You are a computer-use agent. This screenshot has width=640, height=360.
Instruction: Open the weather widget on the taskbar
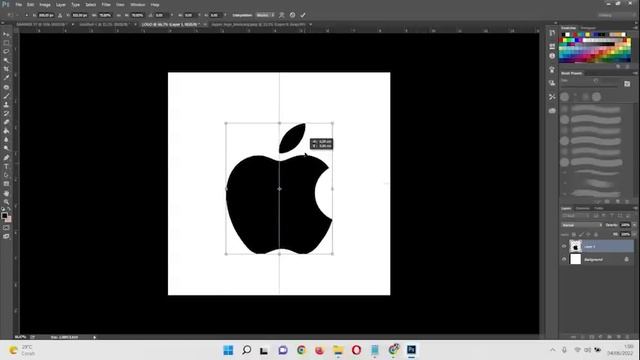tap(22, 350)
